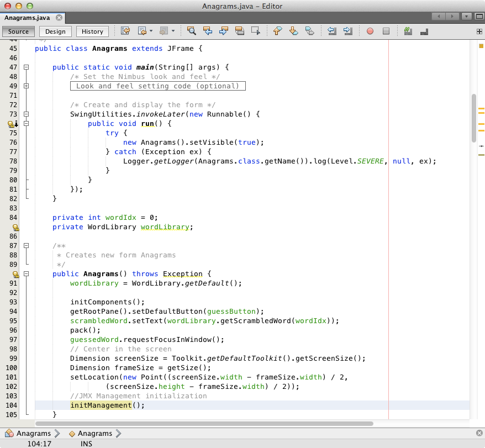Toggle the Rectangular Selection button
The height and width of the screenshot is (448, 485).
tap(255, 31)
